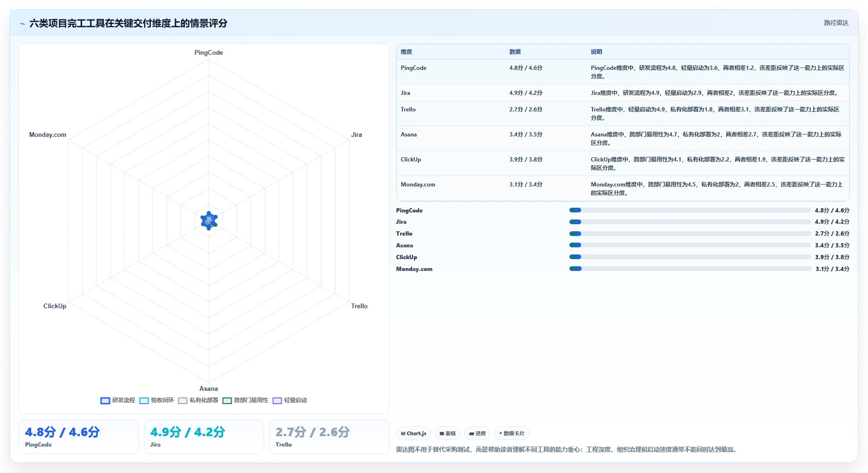
Task: Click the ClickUp table row name
Action: click(410, 160)
